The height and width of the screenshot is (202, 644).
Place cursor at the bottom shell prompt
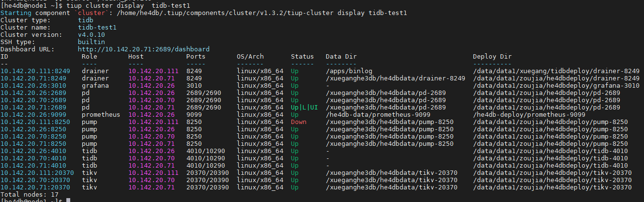(x=69, y=200)
